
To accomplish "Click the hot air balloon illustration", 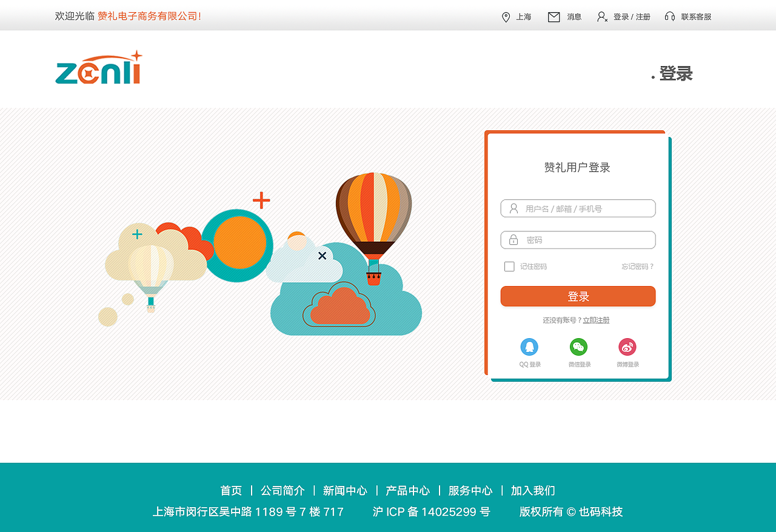I will click(x=373, y=228).
